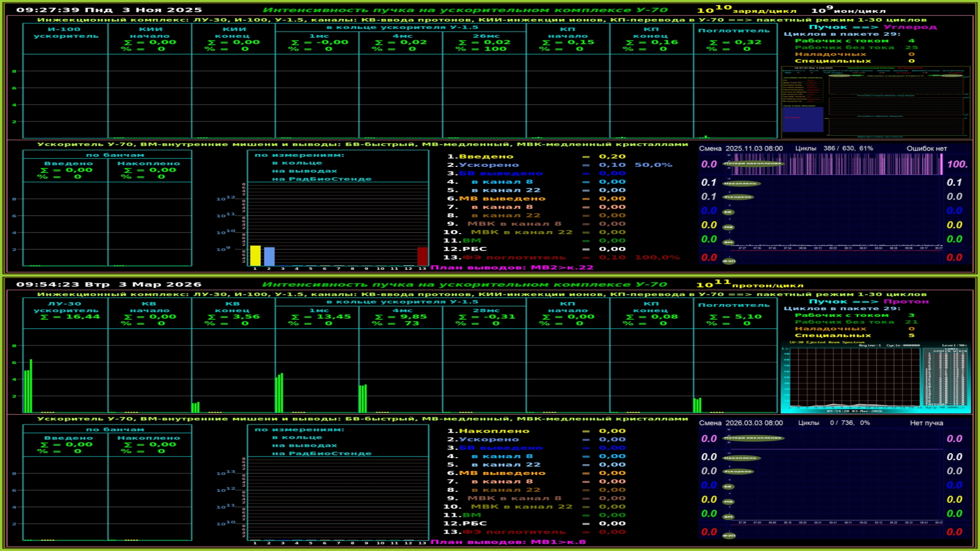Viewport: 980px width, 551px height.
Task: Click 'Ускорено' oval badge in 2026.03.03 chart
Action: coord(738,471)
